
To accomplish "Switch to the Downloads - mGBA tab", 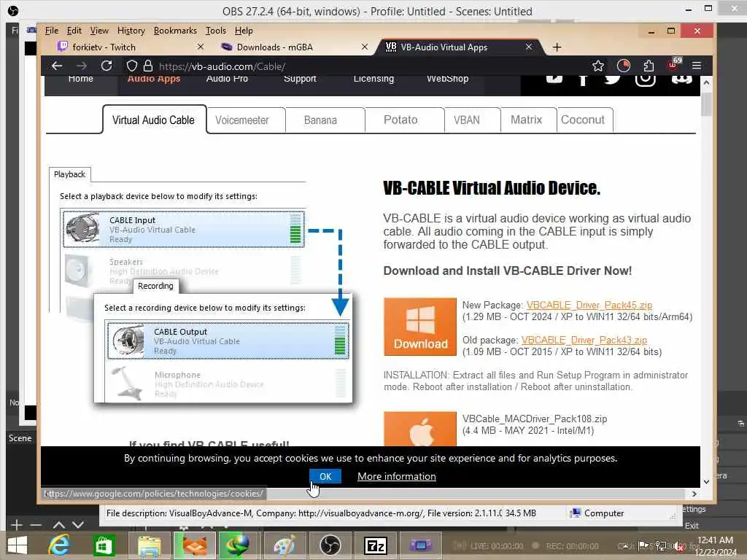I will pyautogui.click(x=290, y=47).
